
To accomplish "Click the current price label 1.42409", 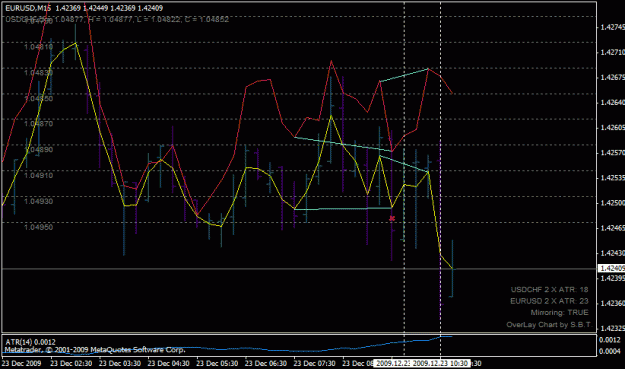I will 612,269.
